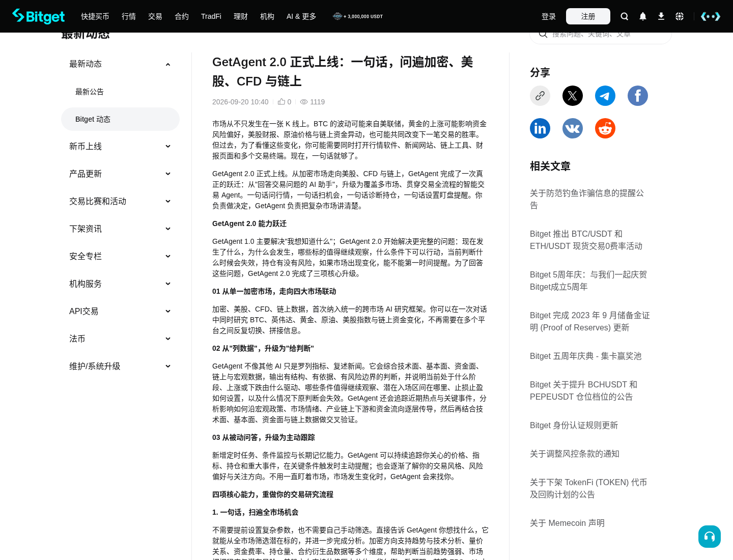This screenshot has width=733, height=560.
Task: Open Bitget 五周年庆典 集卡赢奖池 article
Action: [x=585, y=356]
